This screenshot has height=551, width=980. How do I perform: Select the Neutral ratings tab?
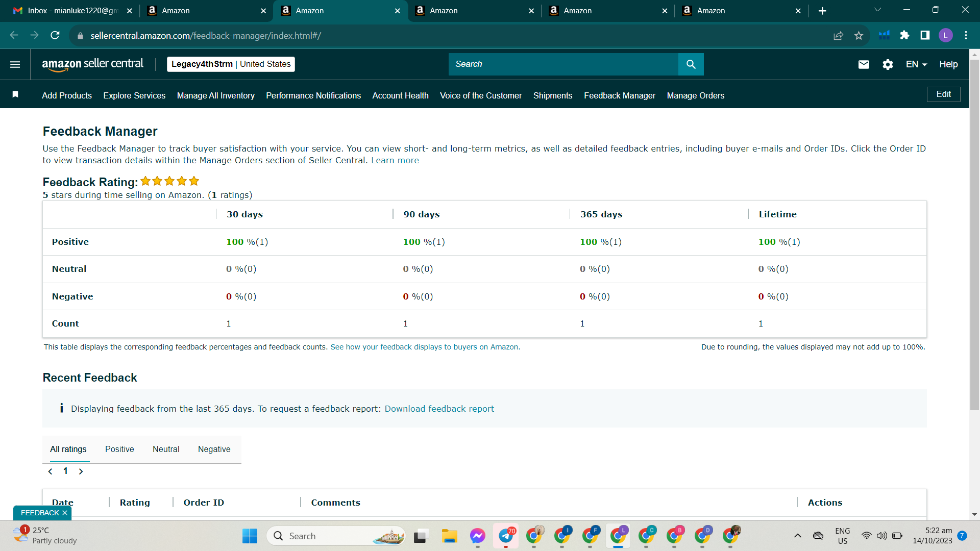pos(166,449)
